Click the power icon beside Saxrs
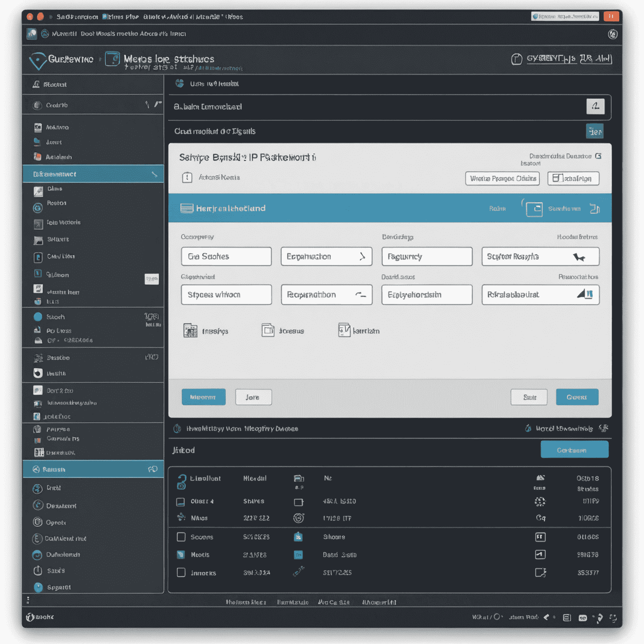This screenshot has height=644, width=644. tap(38, 571)
